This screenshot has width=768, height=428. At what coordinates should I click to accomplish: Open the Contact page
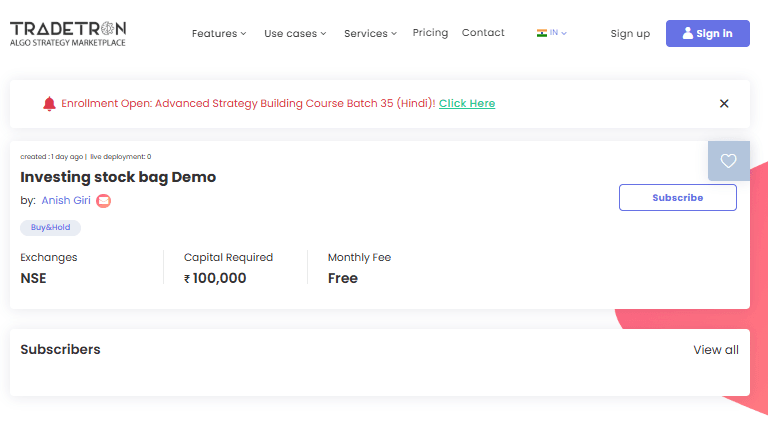click(x=483, y=33)
